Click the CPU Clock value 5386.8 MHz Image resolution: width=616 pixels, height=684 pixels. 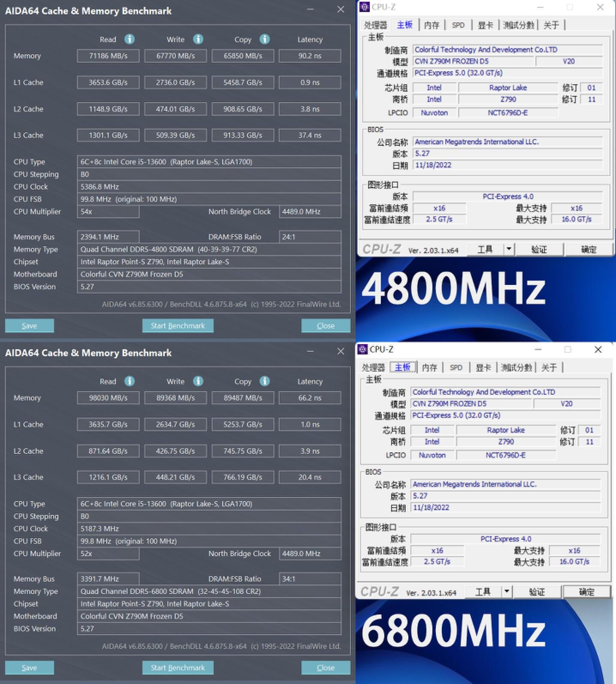click(209, 187)
